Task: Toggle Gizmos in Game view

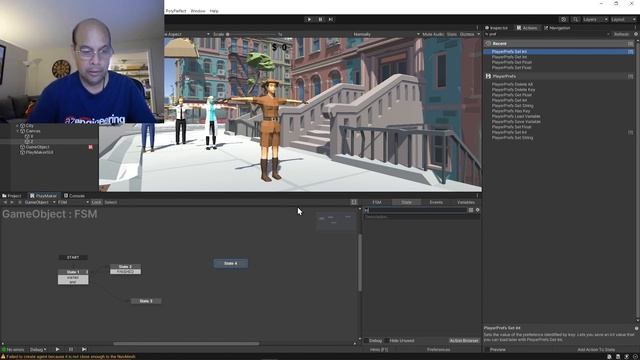Action: 467,34
